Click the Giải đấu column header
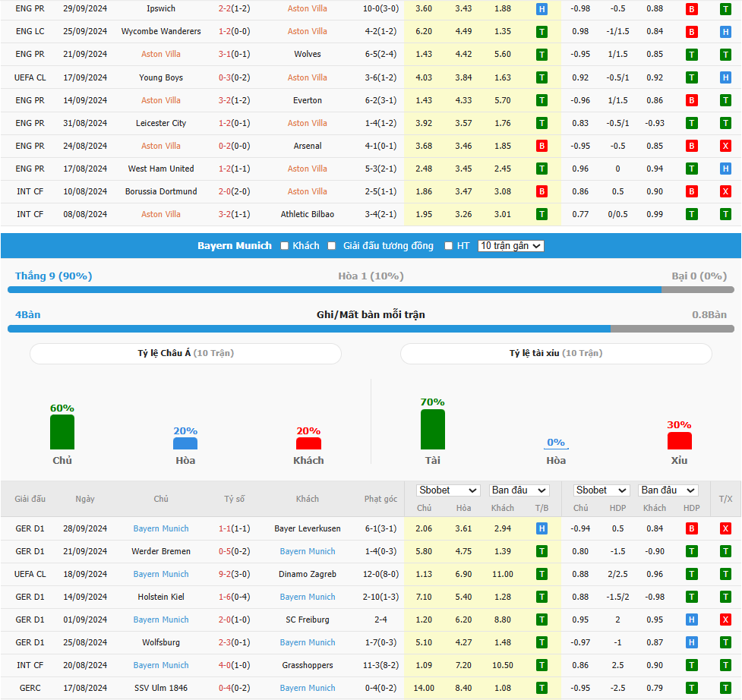Screen dimensions: 742x700 (30, 499)
